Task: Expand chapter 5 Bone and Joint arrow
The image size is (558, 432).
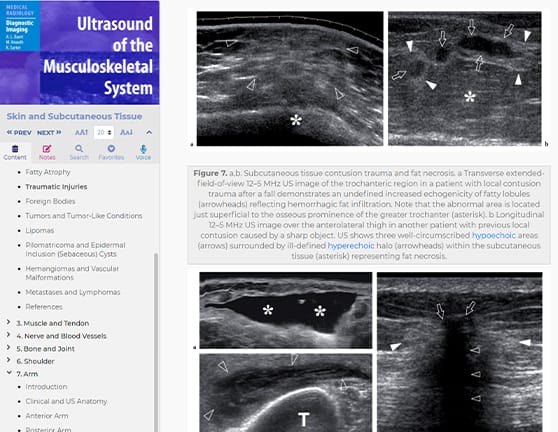Action: (x=8, y=348)
